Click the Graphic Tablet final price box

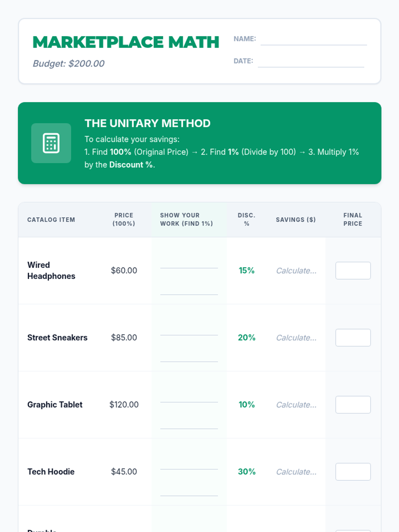pos(353,405)
